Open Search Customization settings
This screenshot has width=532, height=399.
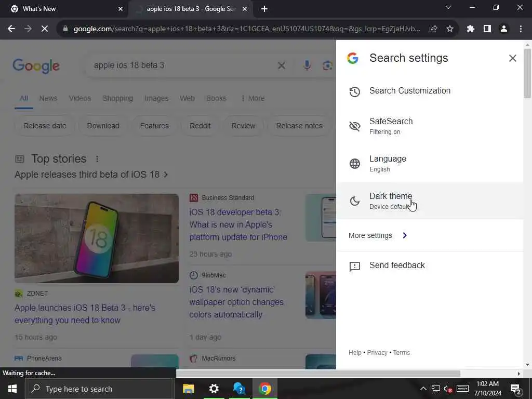430,91
